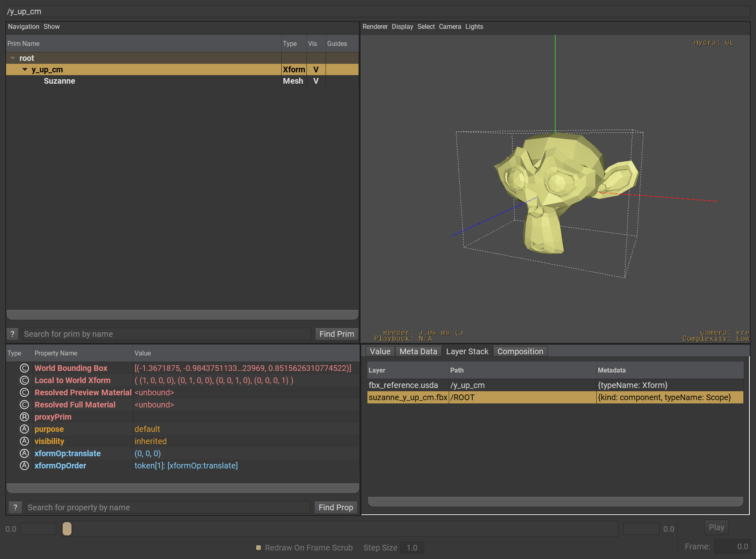
Task: Select the root prim row
Action: click(x=182, y=58)
